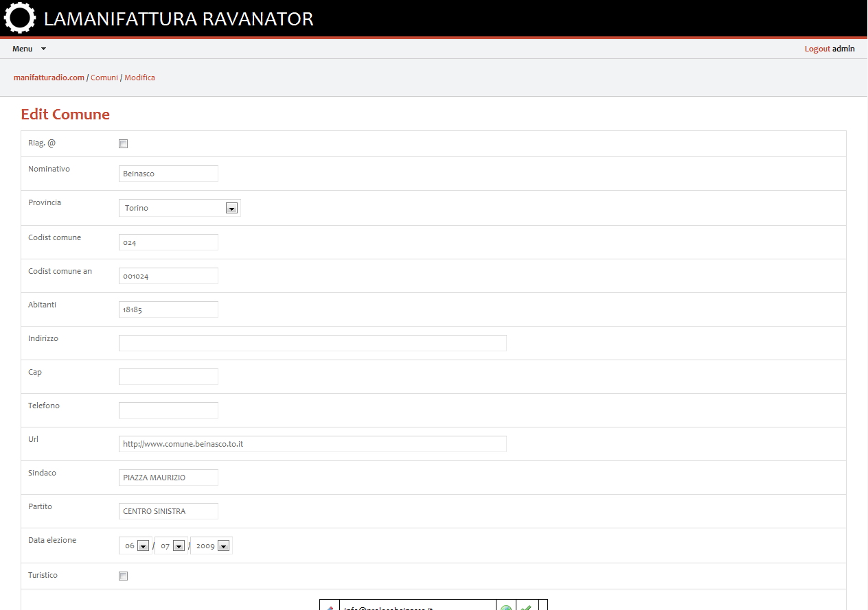
Task: Click the gear logo in the header
Action: [x=19, y=18]
